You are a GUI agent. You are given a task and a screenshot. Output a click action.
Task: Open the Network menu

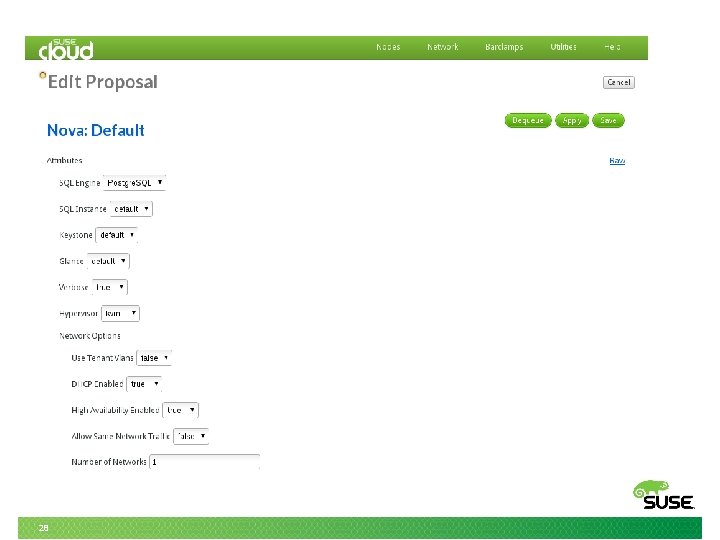(x=443, y=47)
